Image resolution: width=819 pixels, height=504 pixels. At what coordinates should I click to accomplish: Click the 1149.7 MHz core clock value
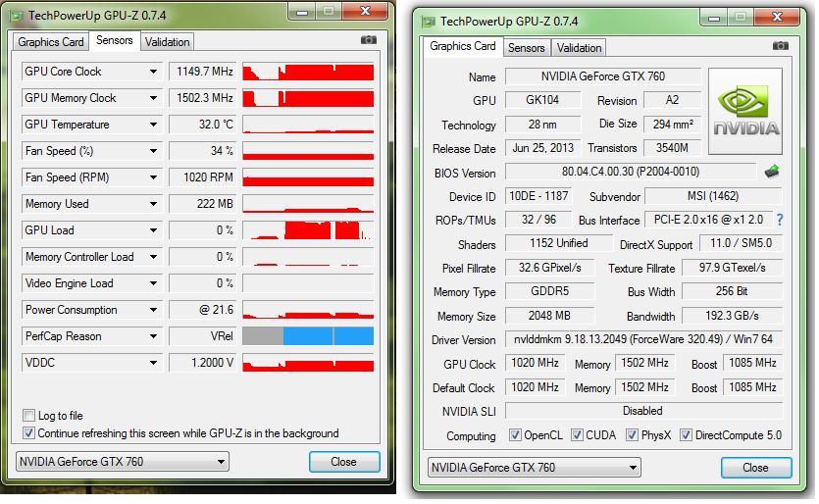point(203,72)
